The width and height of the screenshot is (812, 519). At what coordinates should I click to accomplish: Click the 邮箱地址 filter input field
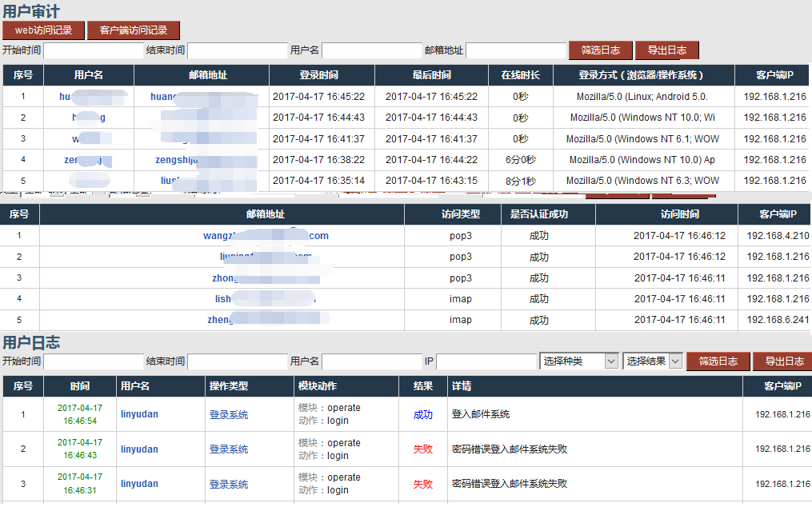coord(516,50)
